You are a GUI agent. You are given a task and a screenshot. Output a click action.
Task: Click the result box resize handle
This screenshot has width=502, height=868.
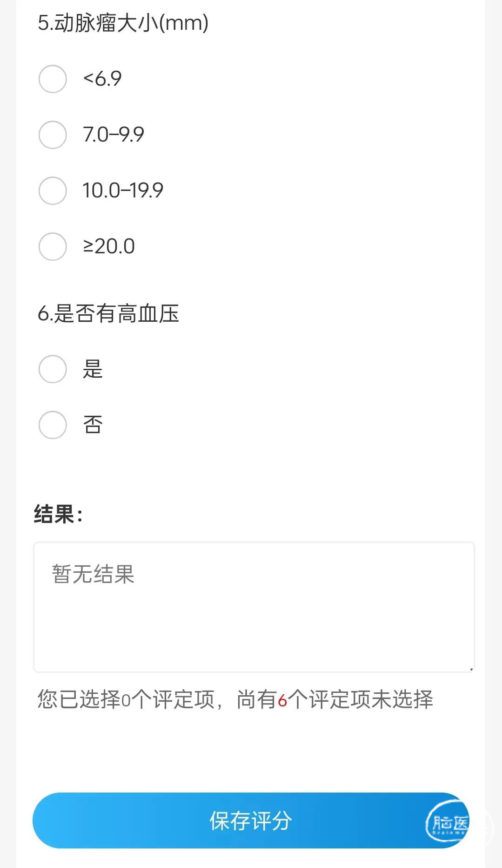[x=471, y=669]
